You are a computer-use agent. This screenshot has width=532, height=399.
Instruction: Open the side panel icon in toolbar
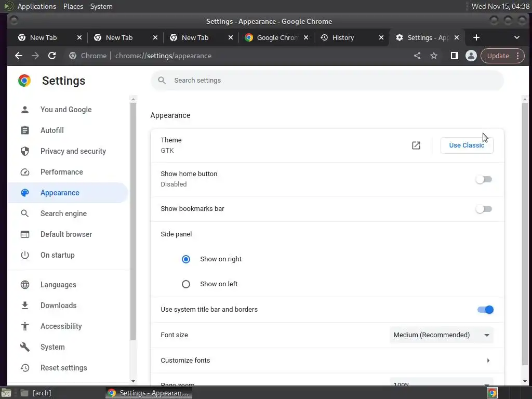454,56
